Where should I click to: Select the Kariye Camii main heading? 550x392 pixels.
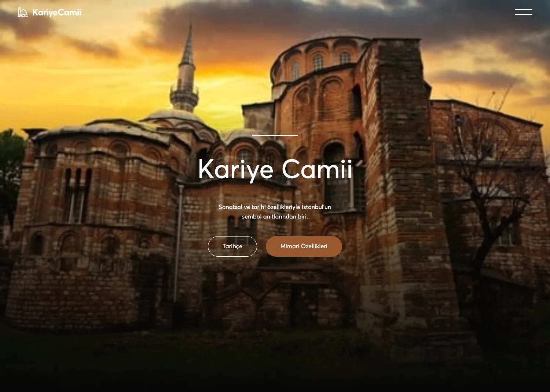(275, 169)
